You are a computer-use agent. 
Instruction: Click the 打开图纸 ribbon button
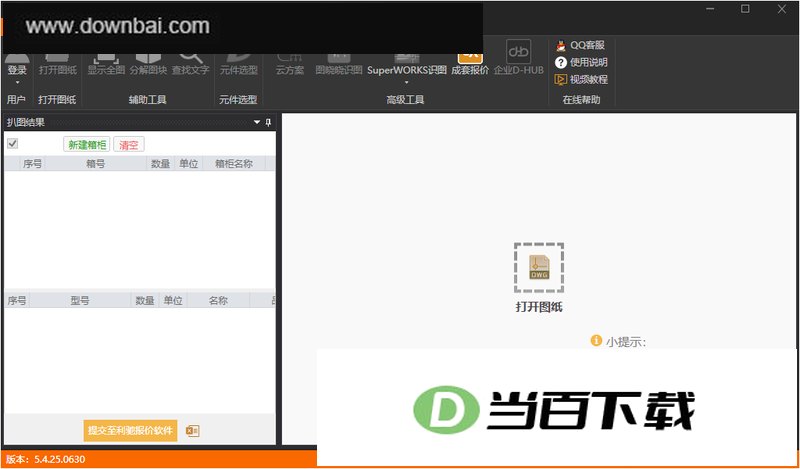[58, 65]
